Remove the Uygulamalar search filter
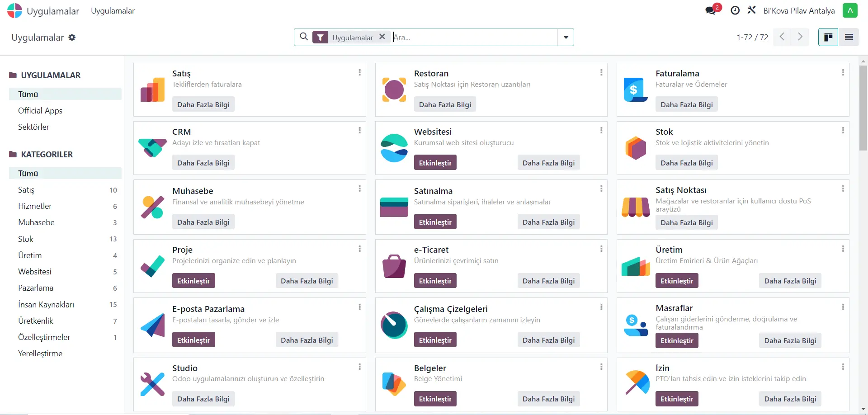The height and width of the screenshot is (415, 868). [x=382, y=37]
